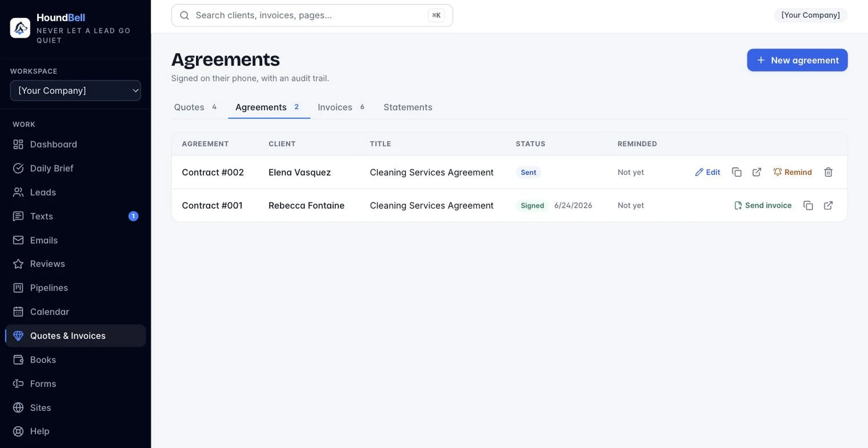This screenshot has height=448, width=868.
Task: Select client name Rebecca Fontaine
Action: pyautogui.click(x=307, y=205)
